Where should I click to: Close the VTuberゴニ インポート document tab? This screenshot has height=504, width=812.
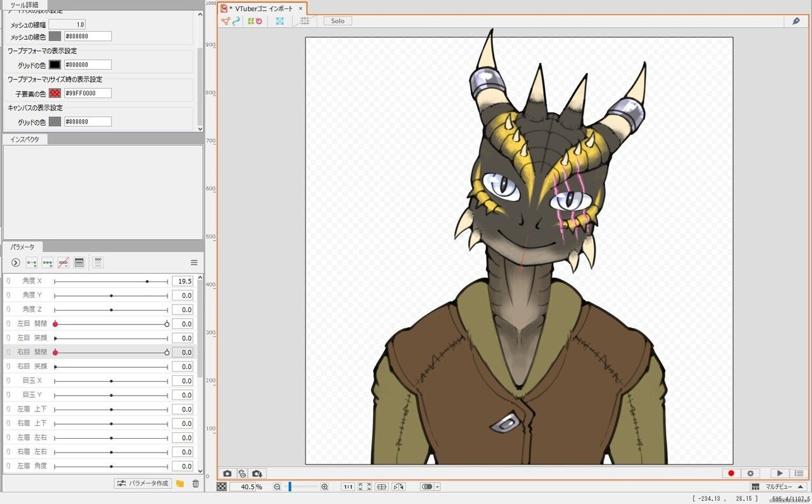[301, 8]
